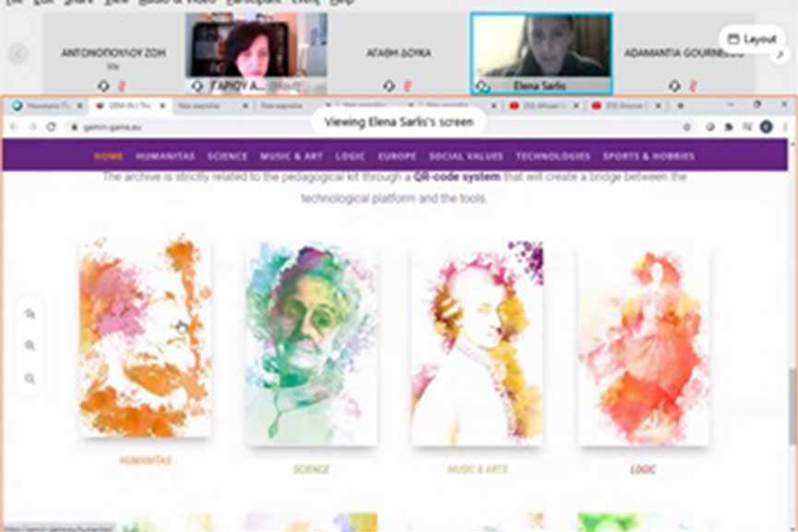Viewport: 798px width, 532px height.
Task: Click the page's vertical scrollbar thumb
Action: [792, 407]
